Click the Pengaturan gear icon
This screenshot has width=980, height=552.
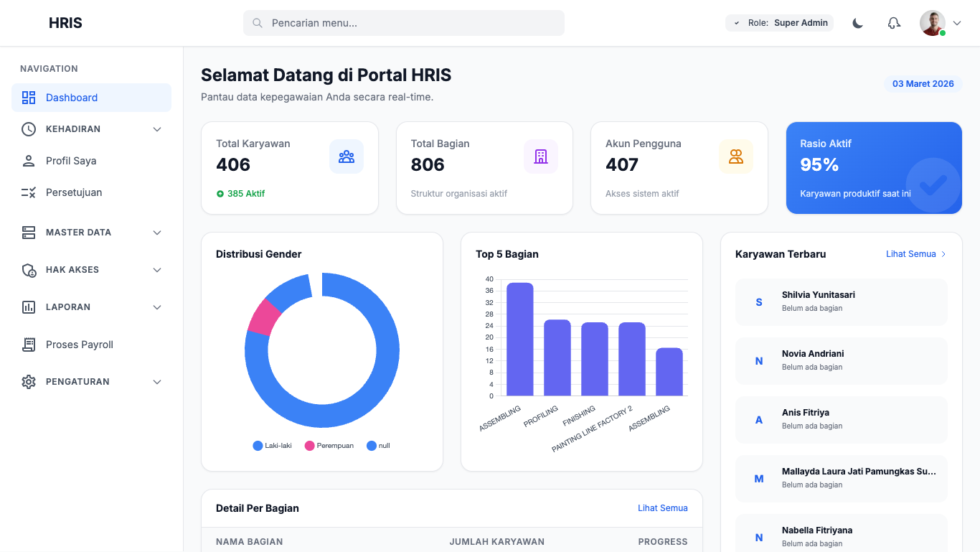(29, 382)
